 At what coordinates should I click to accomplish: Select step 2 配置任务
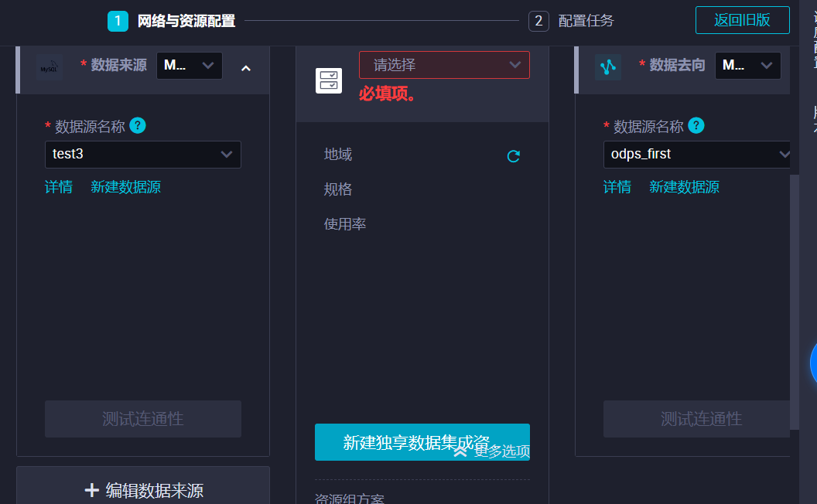(571, 21)
